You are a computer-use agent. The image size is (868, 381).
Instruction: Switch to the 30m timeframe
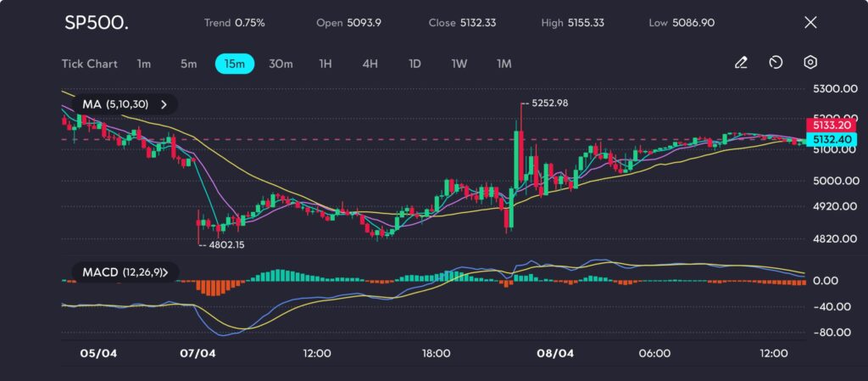tap(281, 64)
